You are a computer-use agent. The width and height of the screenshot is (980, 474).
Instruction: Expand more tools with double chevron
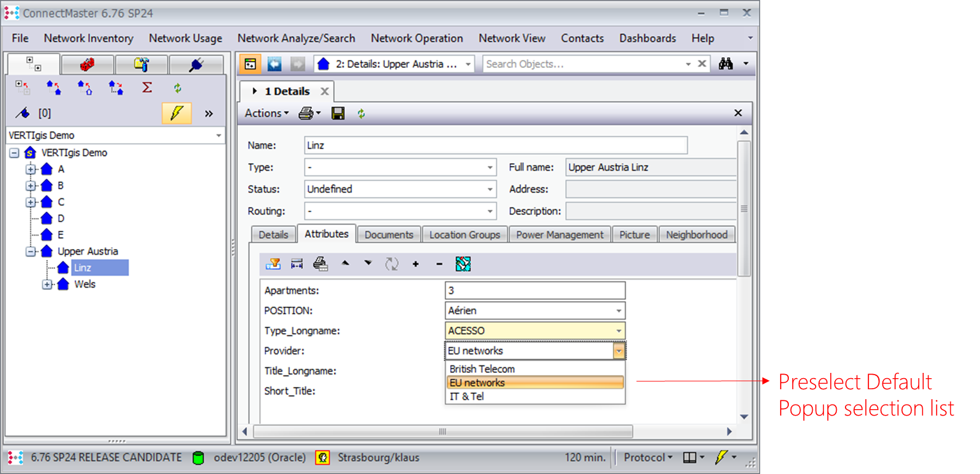tap(209, 113)
